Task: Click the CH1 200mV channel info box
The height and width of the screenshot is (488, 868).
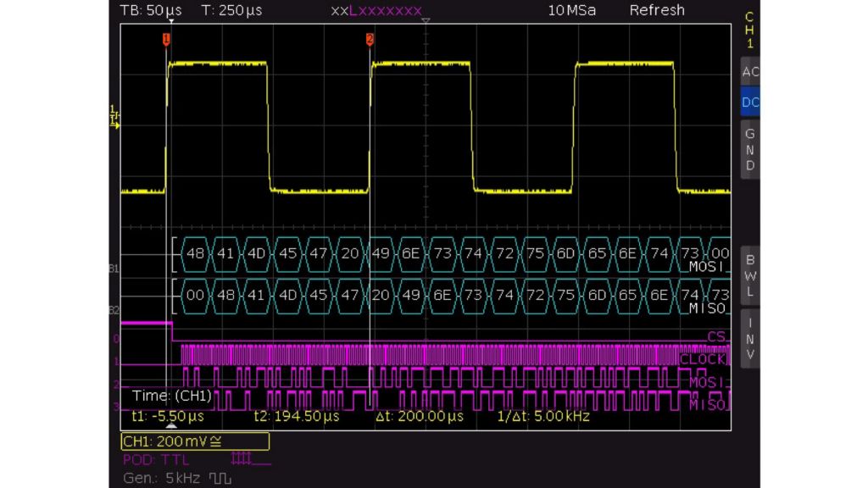Action: click(x=195, y=441)
